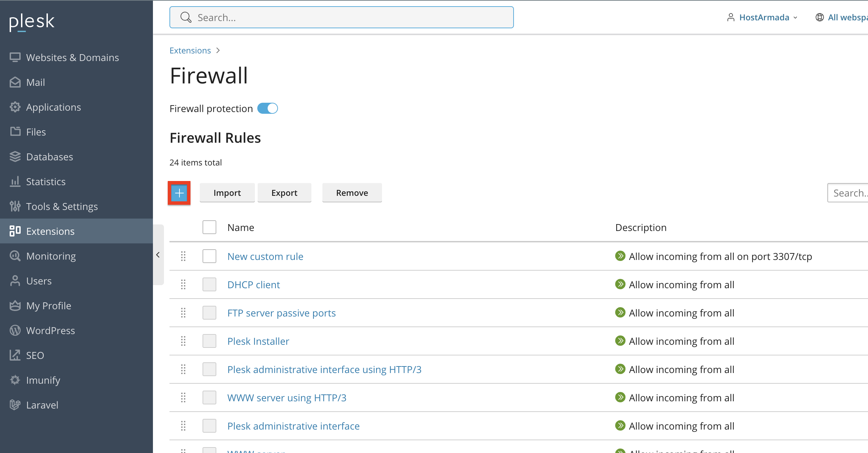
Task: Click the Description column header
Action: click(641, 227)
